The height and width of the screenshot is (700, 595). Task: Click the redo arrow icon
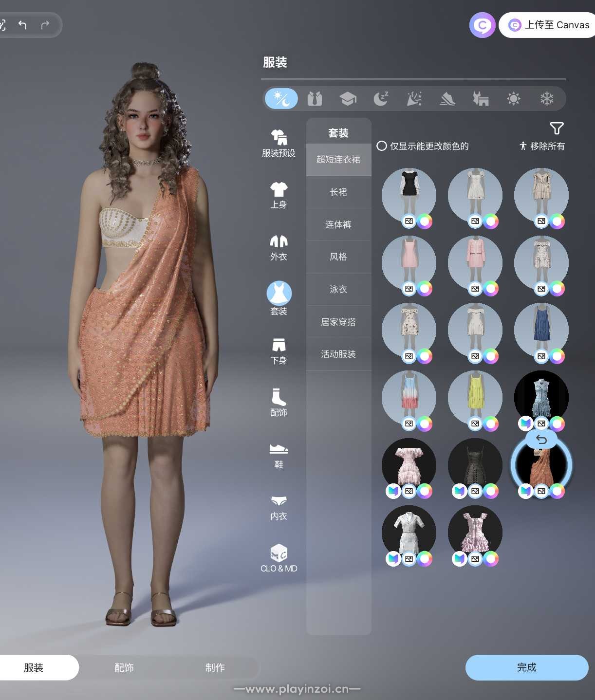pyautogui.click(x=45, y=25)
